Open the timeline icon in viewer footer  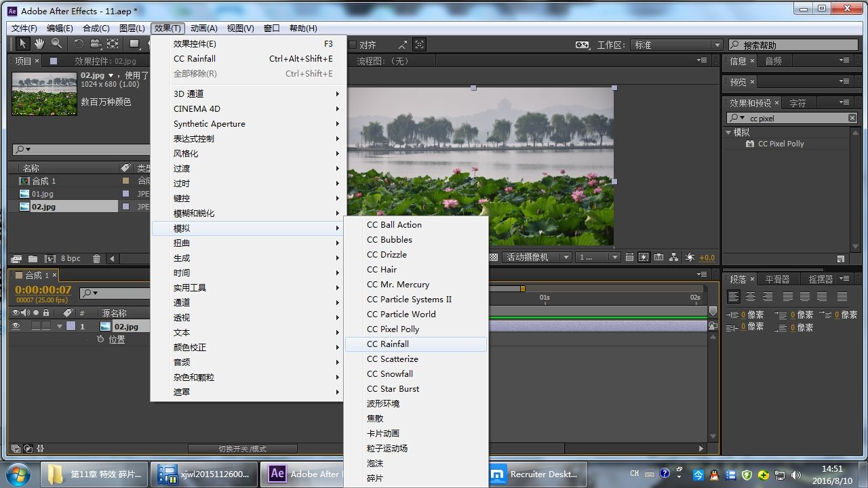(658, 258)
